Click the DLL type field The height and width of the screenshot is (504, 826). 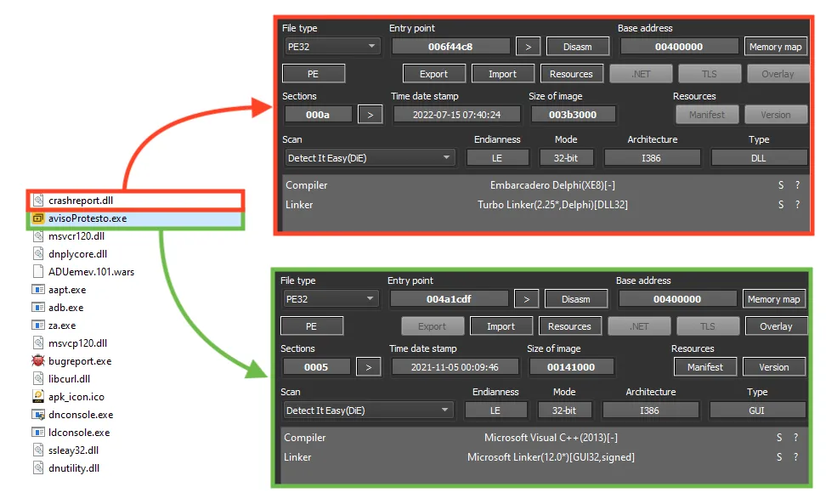(x=759, y=158)
